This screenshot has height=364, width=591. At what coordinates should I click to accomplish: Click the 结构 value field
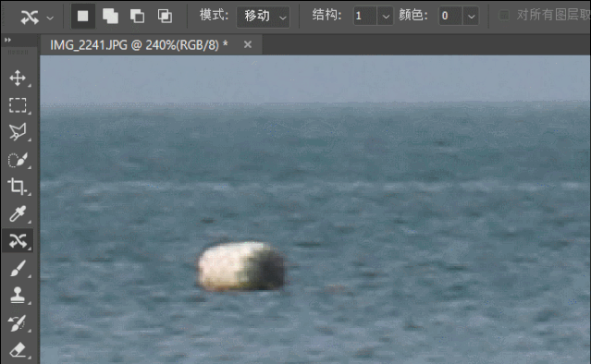click(364, 17)
